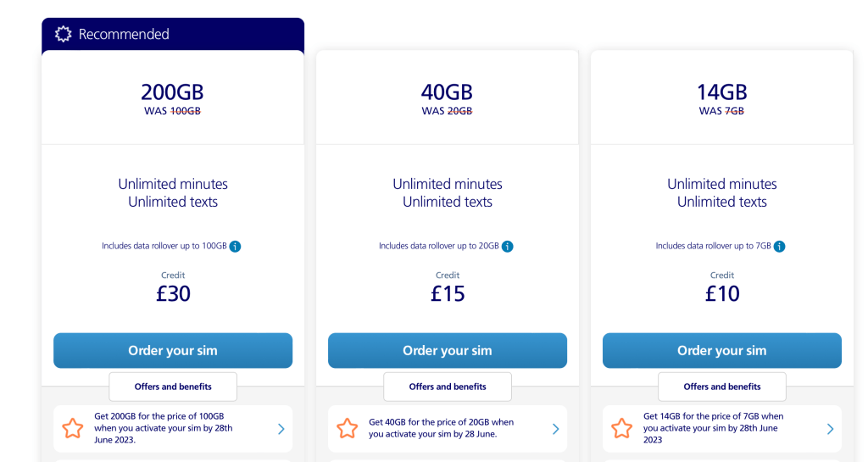868x462 pixels.
Task: Click the 200GB plan heading
Action: [172, 92]
